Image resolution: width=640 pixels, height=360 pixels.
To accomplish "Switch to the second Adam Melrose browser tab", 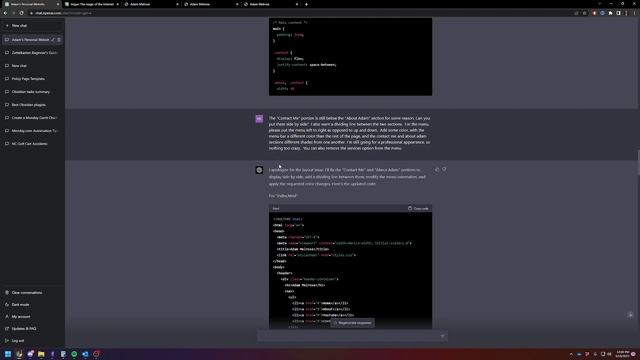I will tap(211, 4).
